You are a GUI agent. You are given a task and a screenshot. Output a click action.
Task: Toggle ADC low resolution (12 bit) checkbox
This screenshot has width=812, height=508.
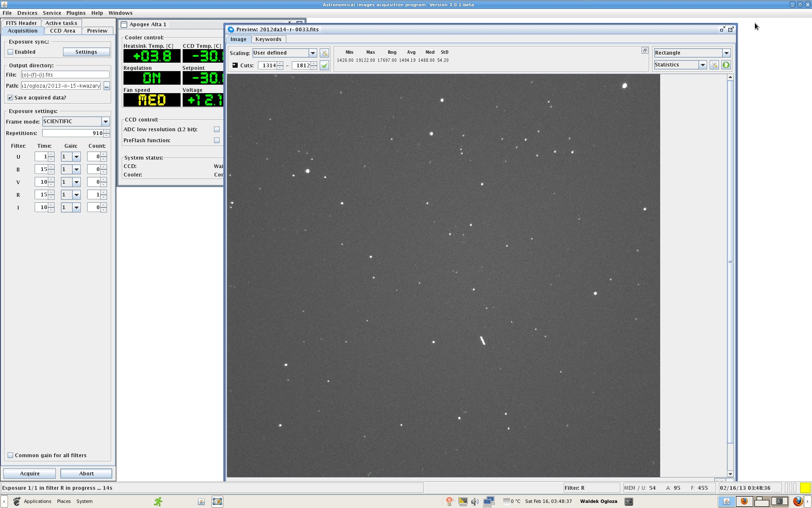pyautogui.click(x=217, y=130)
